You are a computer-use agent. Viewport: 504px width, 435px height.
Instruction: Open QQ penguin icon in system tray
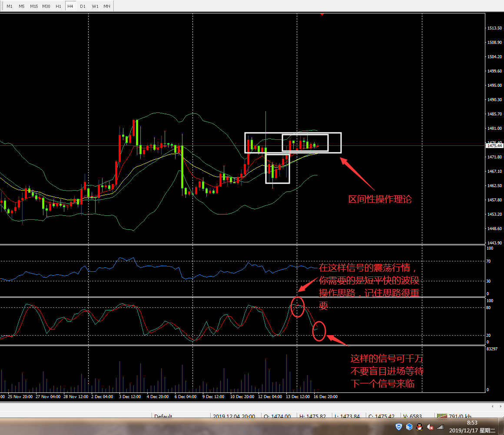419,427
